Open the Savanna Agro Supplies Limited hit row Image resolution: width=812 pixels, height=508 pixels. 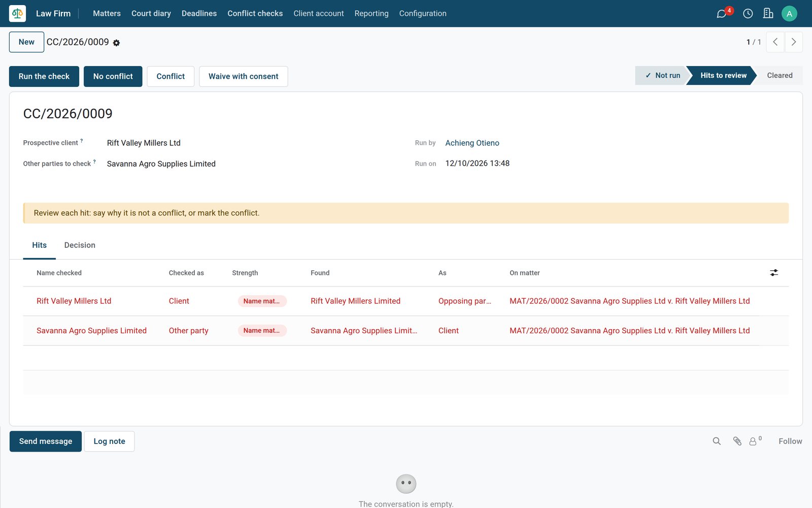[405, 331]
